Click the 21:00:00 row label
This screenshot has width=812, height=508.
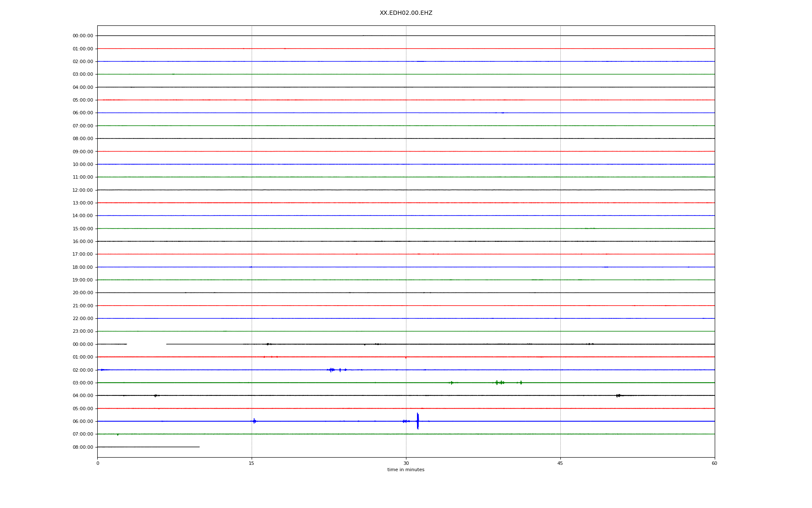82,306
